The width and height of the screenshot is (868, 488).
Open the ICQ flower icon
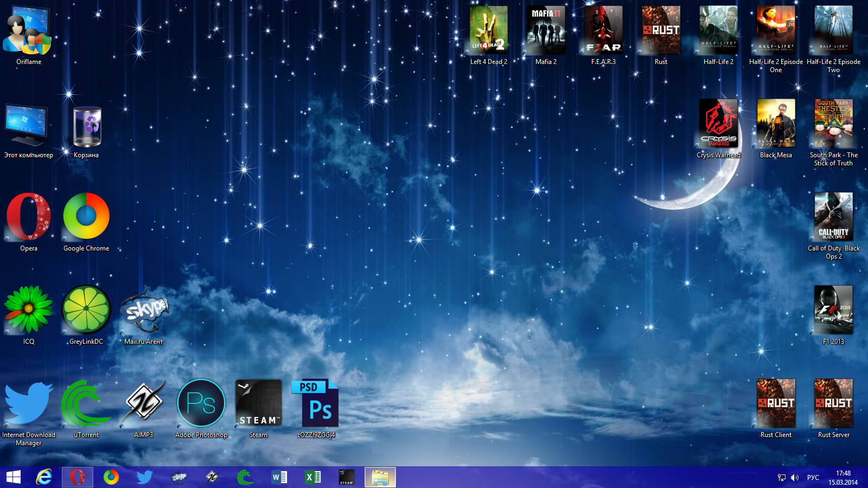[x=29, y=316]
